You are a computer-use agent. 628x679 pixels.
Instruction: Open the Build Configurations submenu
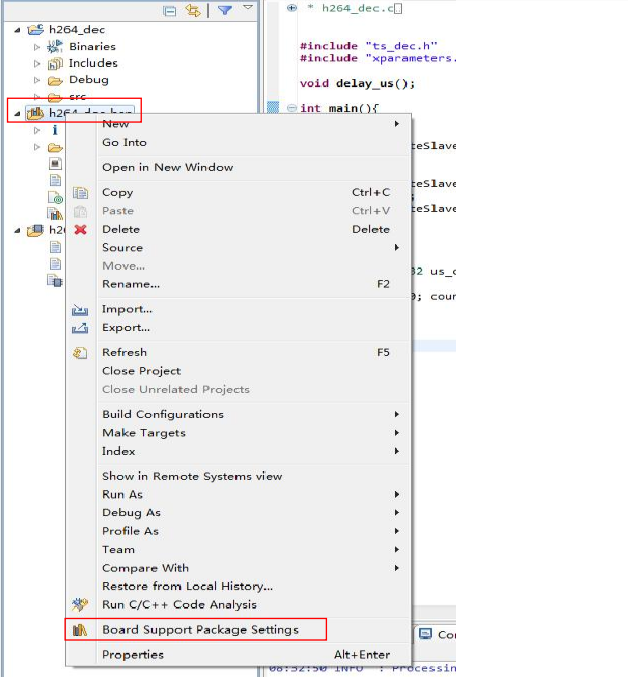[163, 415]
